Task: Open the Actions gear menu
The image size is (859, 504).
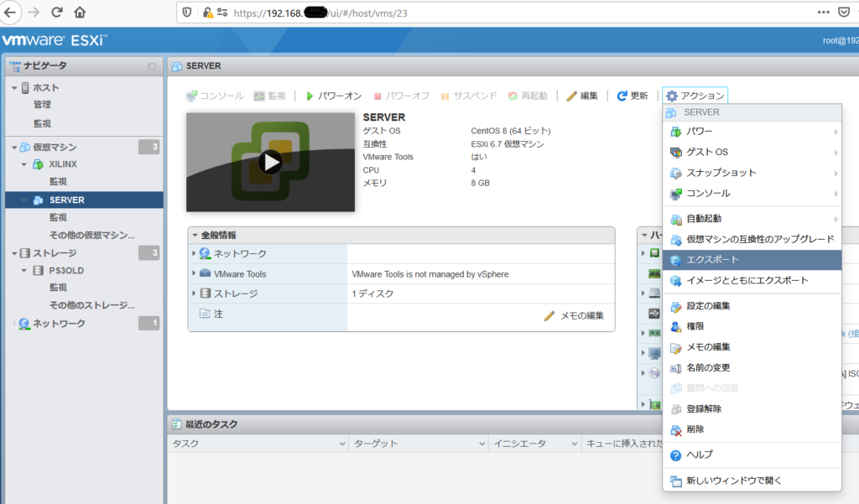Action: pyautogui.click(x=694, y=96)
